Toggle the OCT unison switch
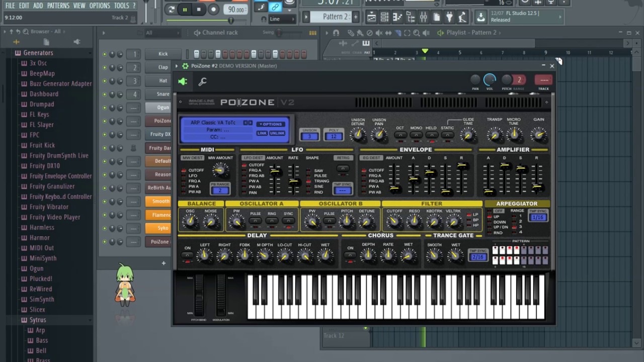Image resolution: width=644 pixels, height=362 pixels. point(400,135)
